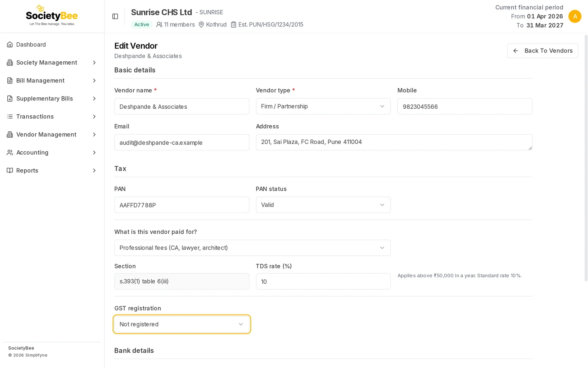Image resolution: width=588 pixels, height=368 pixels.
Task: Open Supplementary Bills menu item
Action: coord(52,99)
